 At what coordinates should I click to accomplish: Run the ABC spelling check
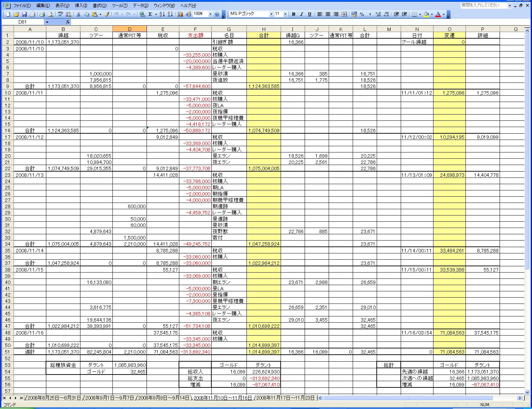pos(60,14)
